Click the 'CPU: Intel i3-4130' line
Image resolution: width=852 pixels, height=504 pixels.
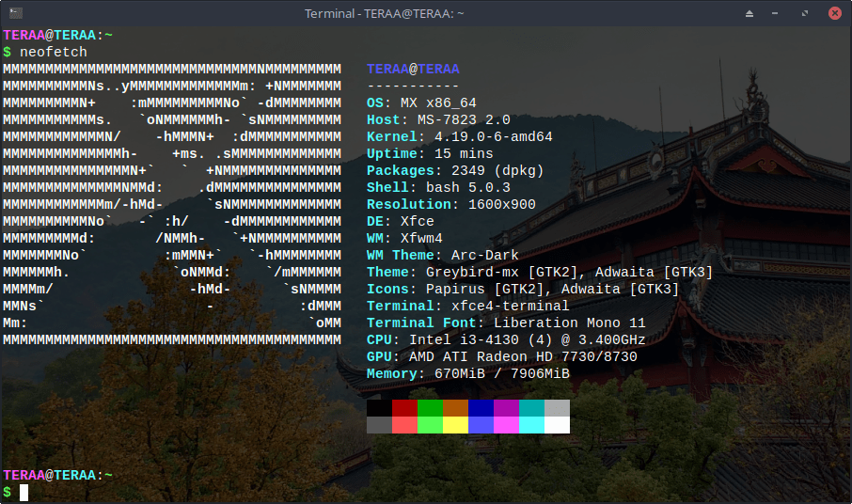[x=507, y=339]
